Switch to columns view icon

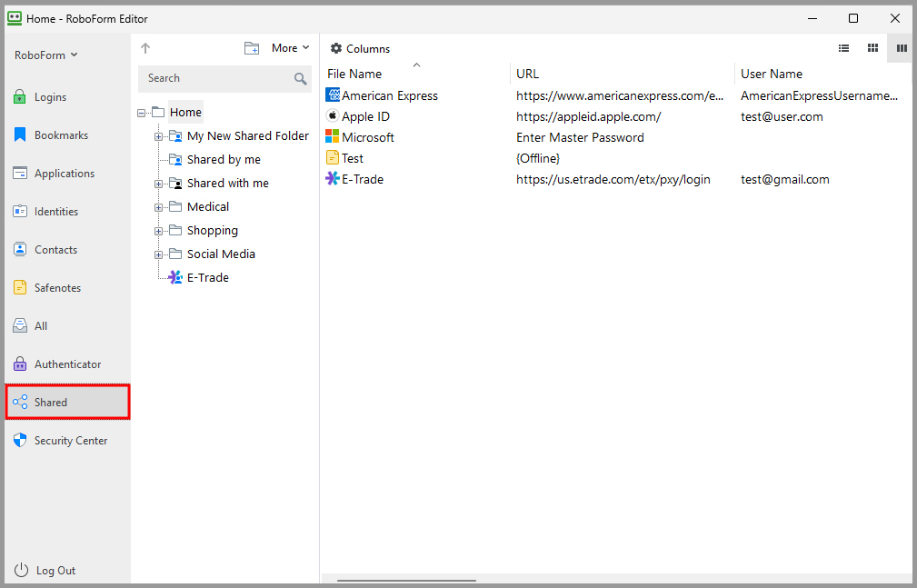902,48
